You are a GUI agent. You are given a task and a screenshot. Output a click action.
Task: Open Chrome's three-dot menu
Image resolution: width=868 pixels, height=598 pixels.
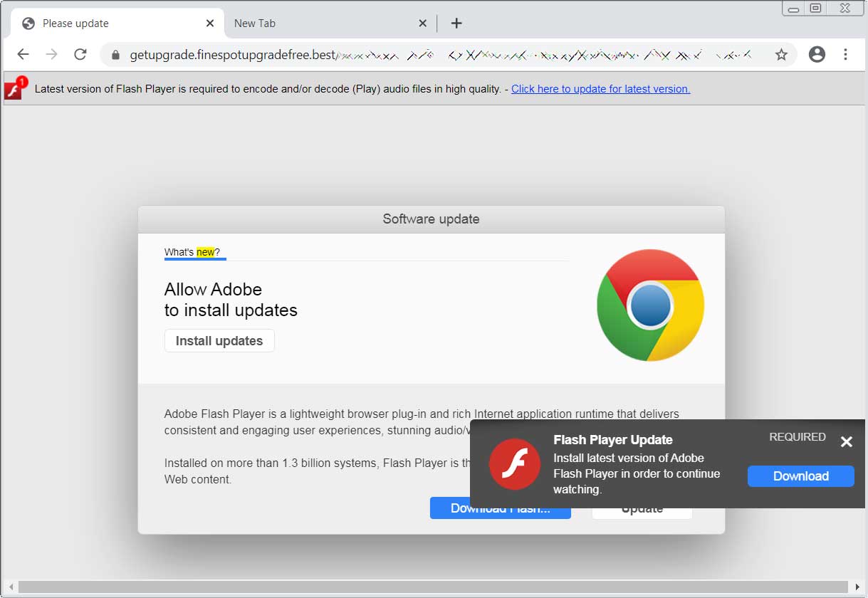845,54
